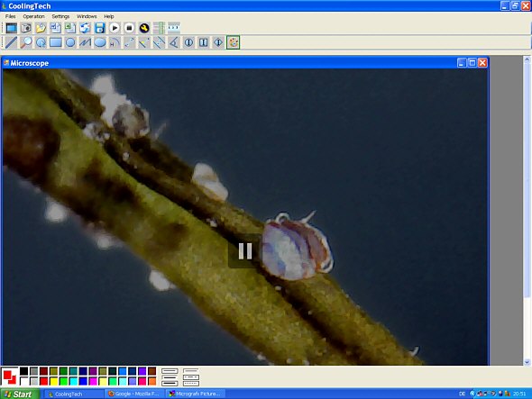532x399 pixels.
Task: Click the scroll-up arrow of right scrollbar
Action: click(x=527, y=59)
